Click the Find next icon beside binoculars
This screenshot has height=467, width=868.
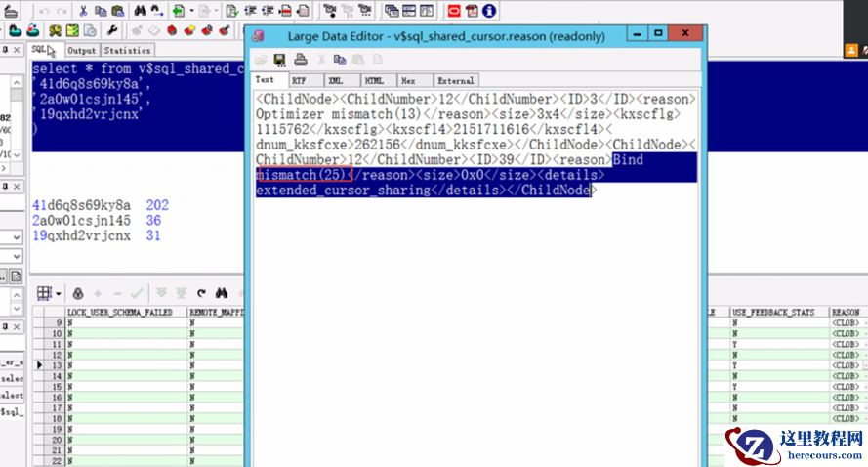point(157,11)
